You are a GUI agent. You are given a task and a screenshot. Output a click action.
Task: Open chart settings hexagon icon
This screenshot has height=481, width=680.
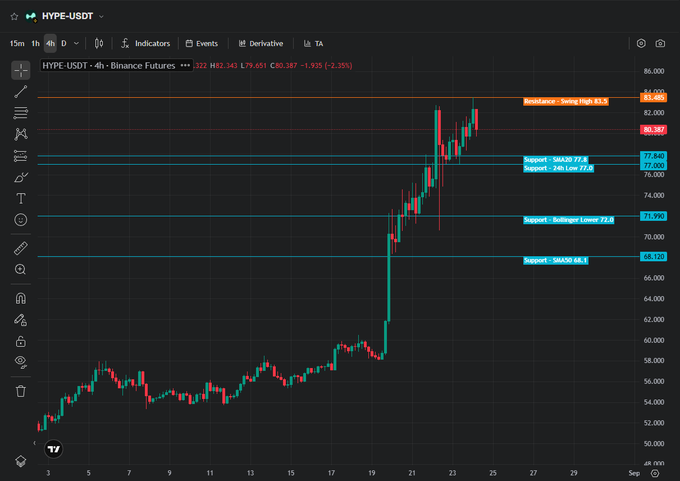point(641,43)
